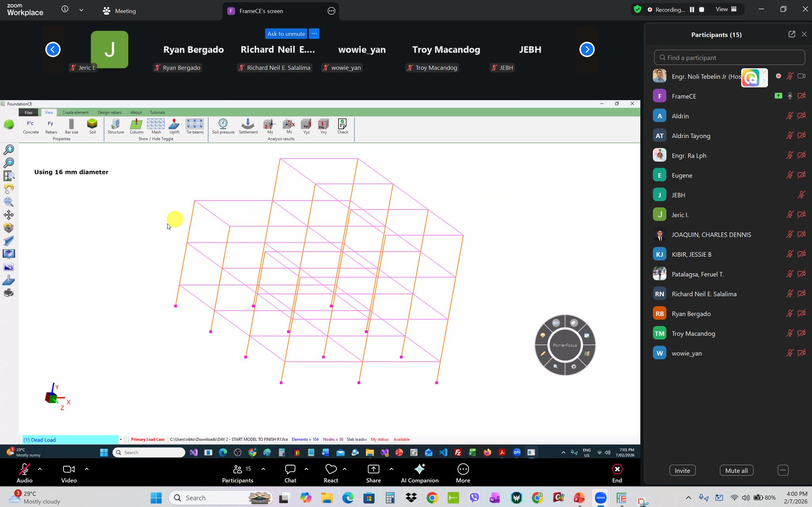The height and width of the screenshot is (507, 812).
Task: Click Ask to unmute button
Action: [x=286, y=34]
